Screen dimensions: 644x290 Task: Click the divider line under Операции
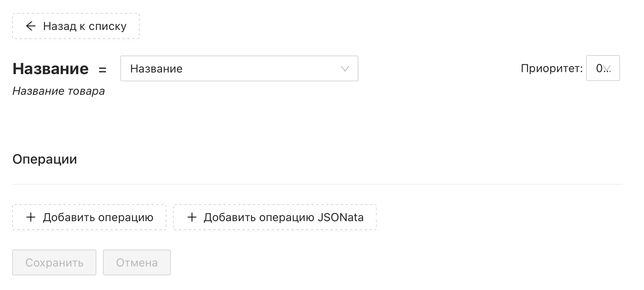317,184
